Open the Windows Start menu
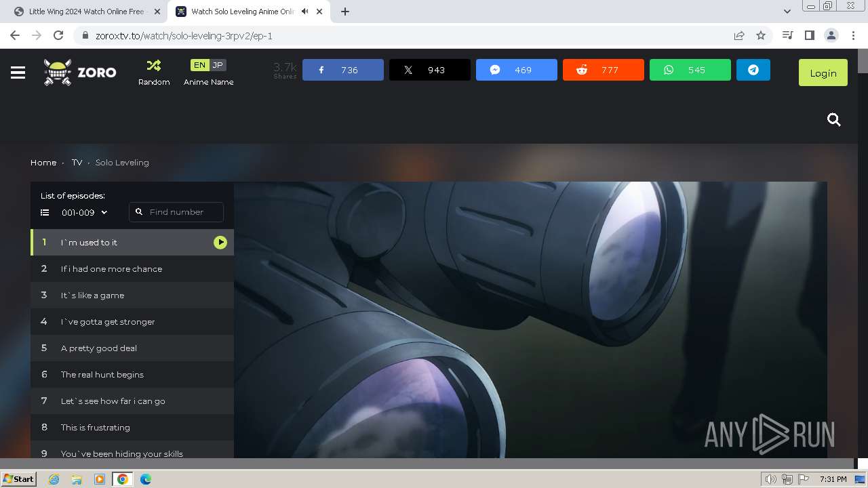This screenshot has height=488, width=868. (19, 479)
